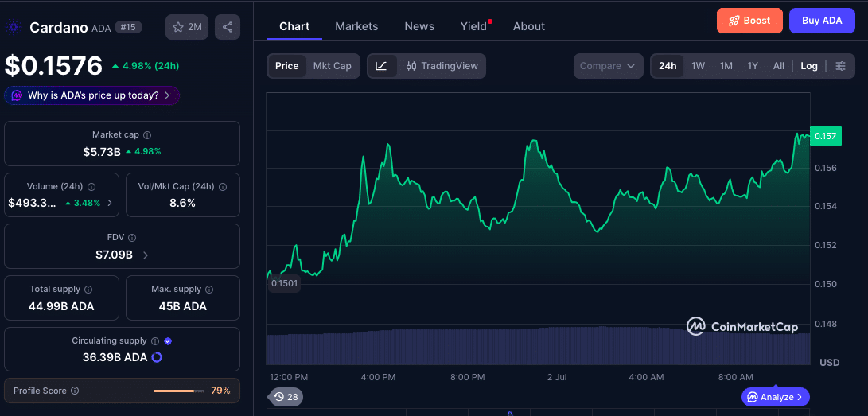The width and height of the screenshot is (868, 416).
Task: Select the 1W time range
Action: 698,66
